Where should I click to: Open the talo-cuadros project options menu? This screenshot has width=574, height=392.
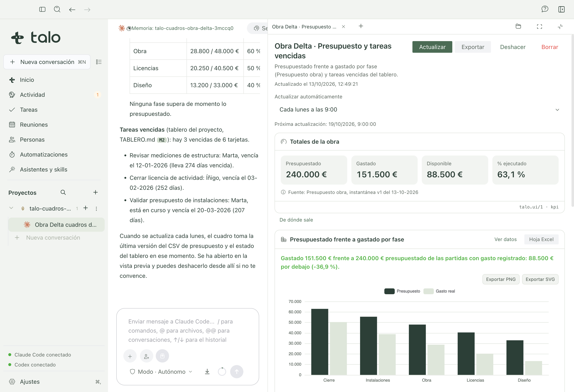click(96, 209)
